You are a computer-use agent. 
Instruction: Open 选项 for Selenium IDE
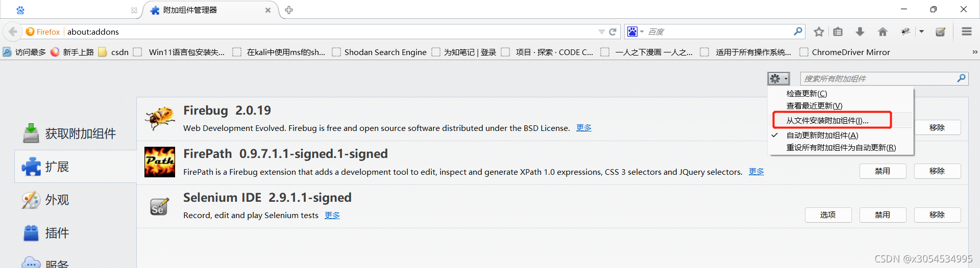[x=828, y=215]
